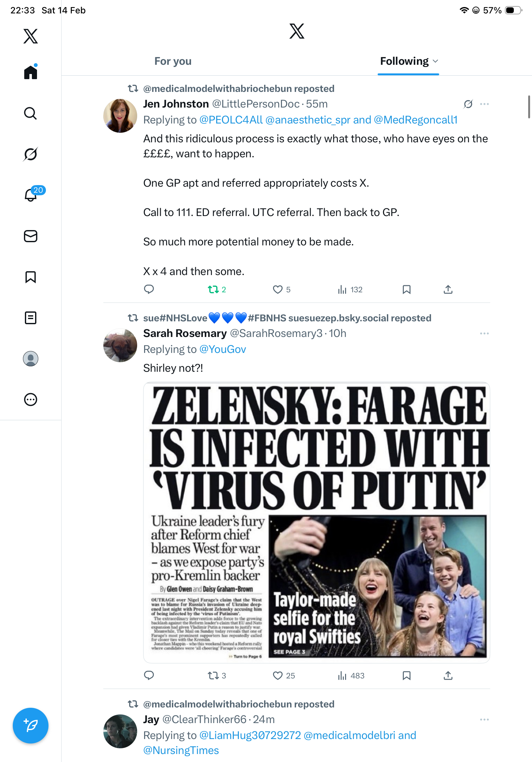Open more options on Sarah Rosemary's post
Viewport: 532px width, 762px height.
point(484,333)
